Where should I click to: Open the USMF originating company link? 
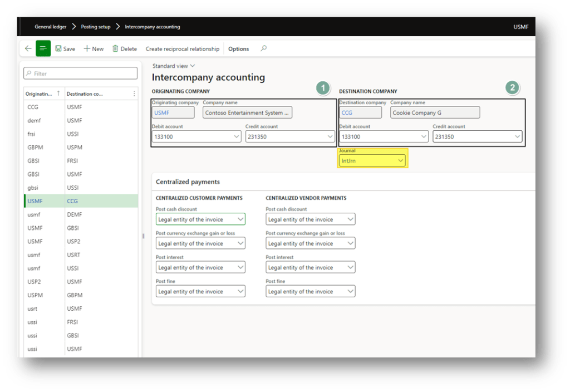coord(161,112)
